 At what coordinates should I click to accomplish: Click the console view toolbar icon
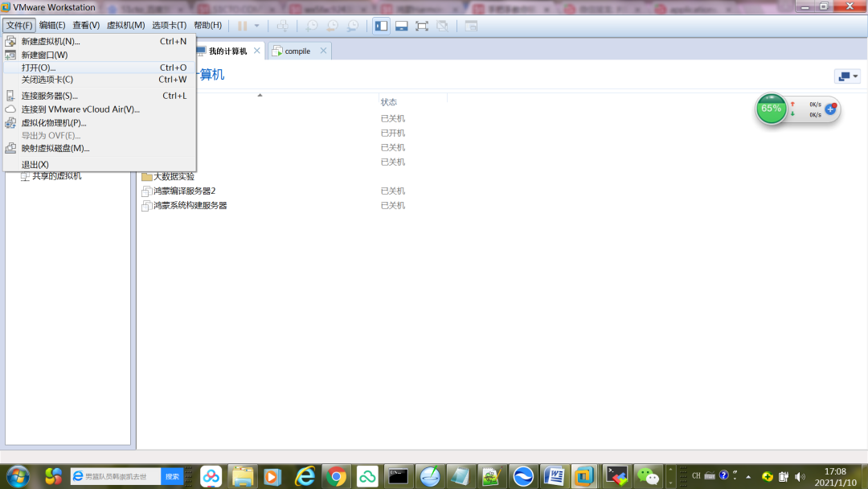(471, 26)
